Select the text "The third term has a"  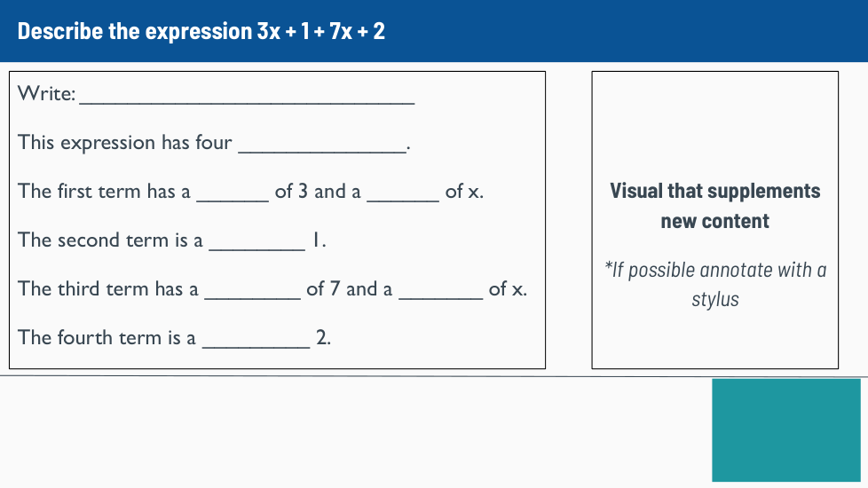point(108,289)
